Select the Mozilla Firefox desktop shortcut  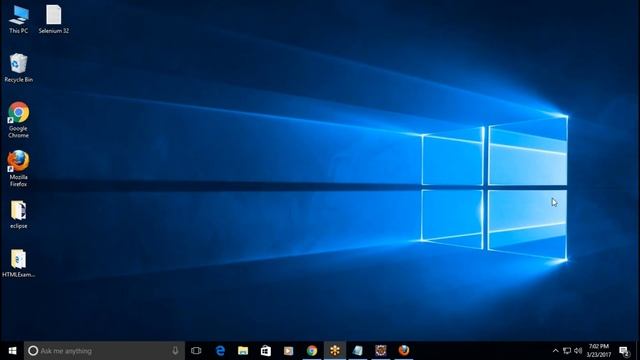(x=18, y=169)
